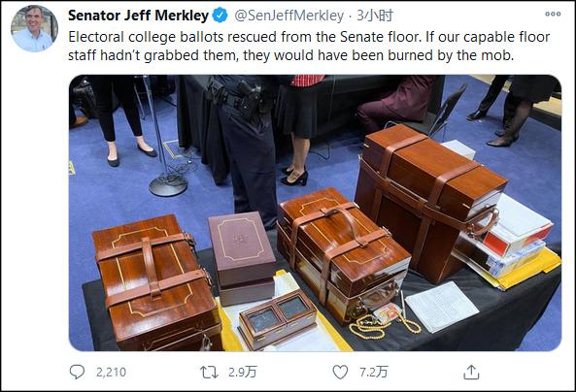Screen dimensions: 576x392
Task: Open Senator Jeff Merkley profile avatar
Action: coord(34,29)
